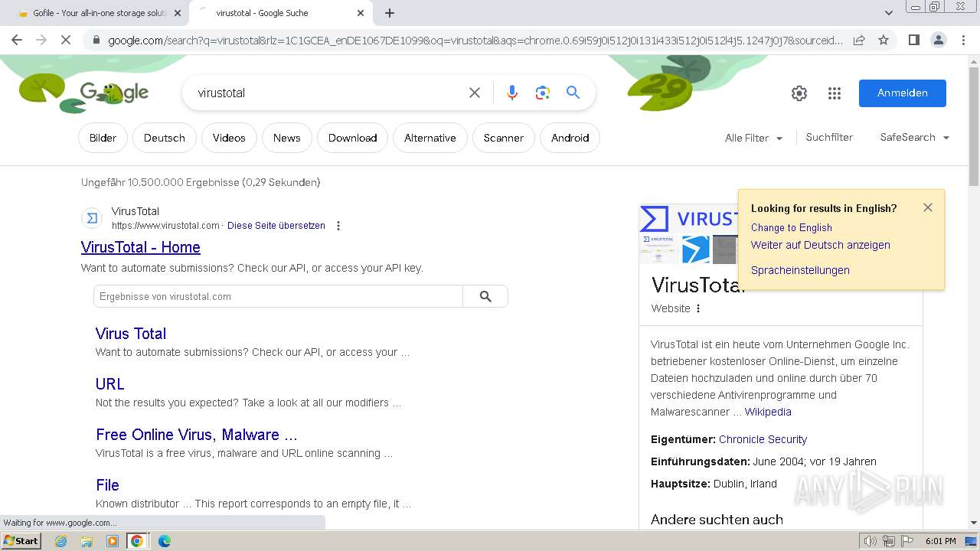Image resolution: width=980 pixels, height=551 pixels.
Task: Click Diese Seite übersetzen link
Action: (x=276, y=226)
